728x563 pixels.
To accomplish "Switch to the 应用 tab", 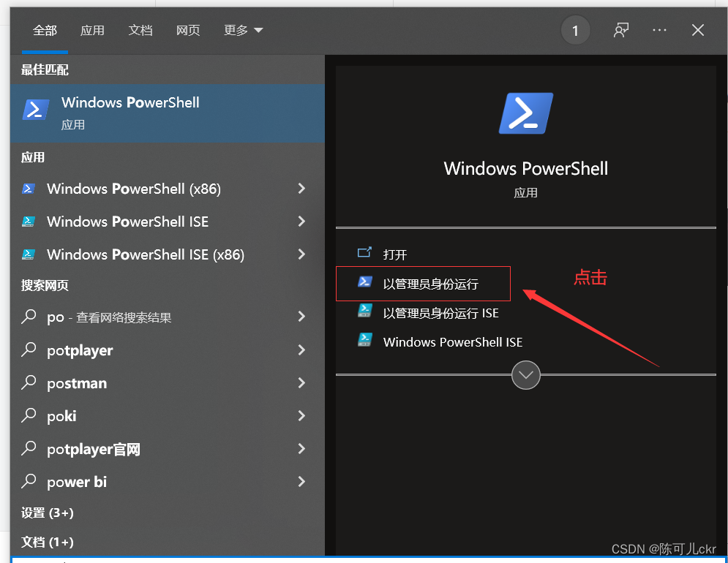I will [92, 30].
